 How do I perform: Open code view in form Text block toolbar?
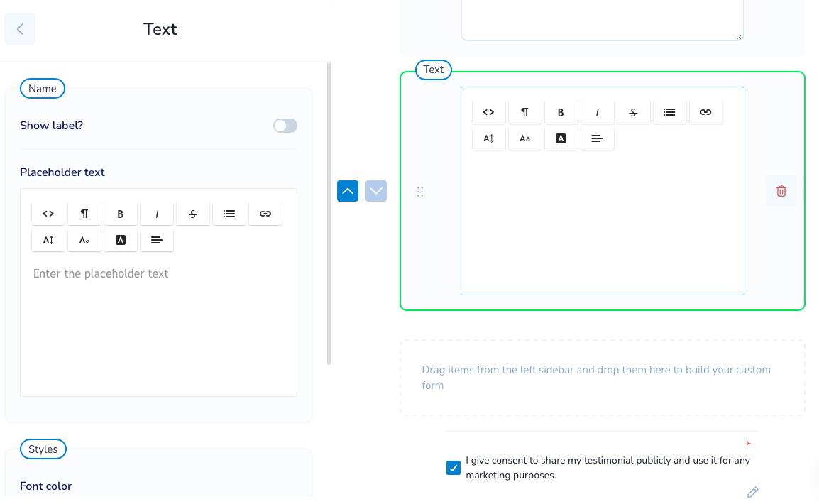coord(488,112)
